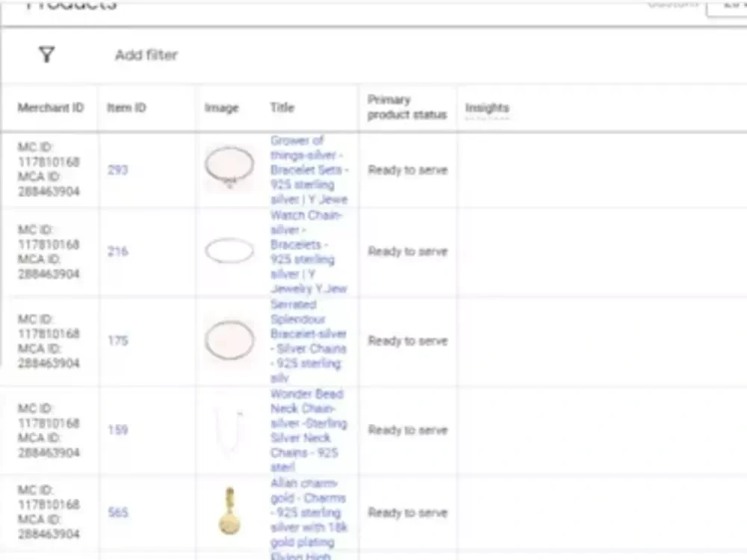Click bracelet thumbnail for item 175
This screenshot has width=747, height=560.
229,340
